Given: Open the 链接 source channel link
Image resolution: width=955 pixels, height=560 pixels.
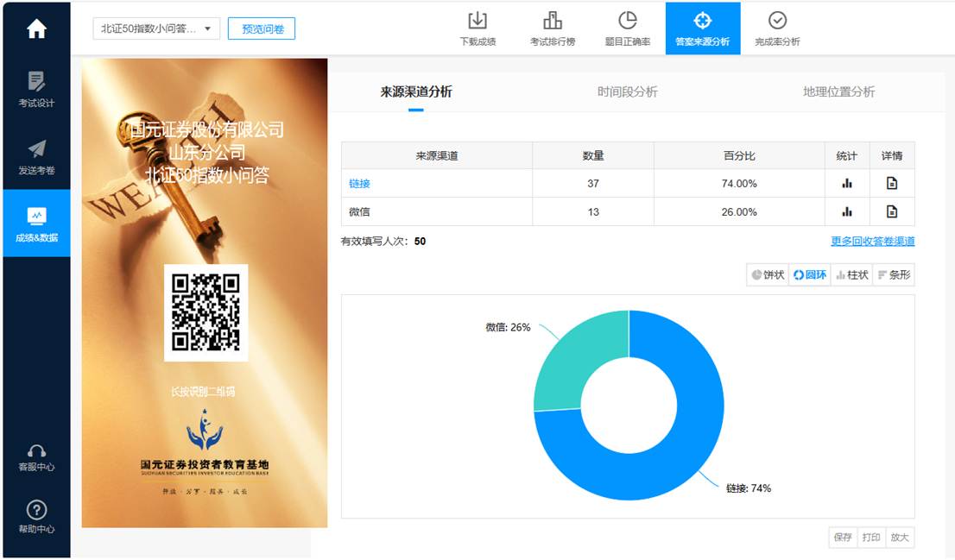Looking at the screenshot, I should [359, 183].
